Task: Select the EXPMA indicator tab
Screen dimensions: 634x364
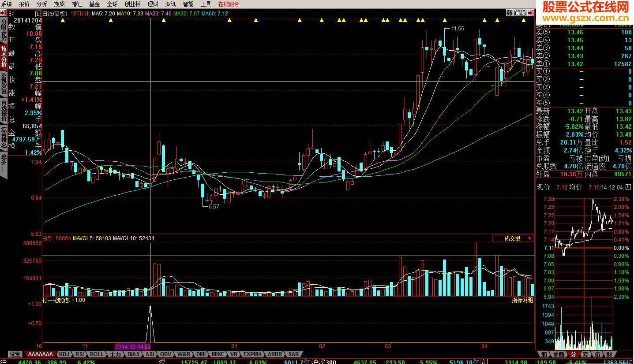Action: point(252,354)
